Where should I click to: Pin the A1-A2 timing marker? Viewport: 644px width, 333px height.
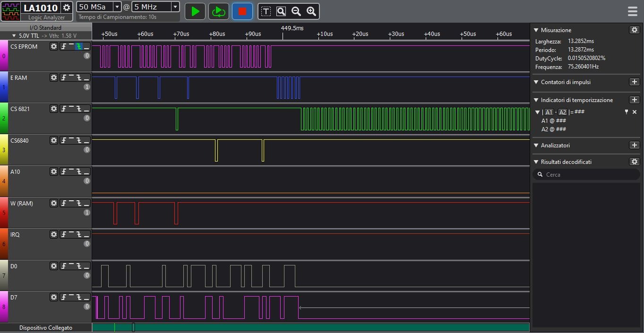627,112
